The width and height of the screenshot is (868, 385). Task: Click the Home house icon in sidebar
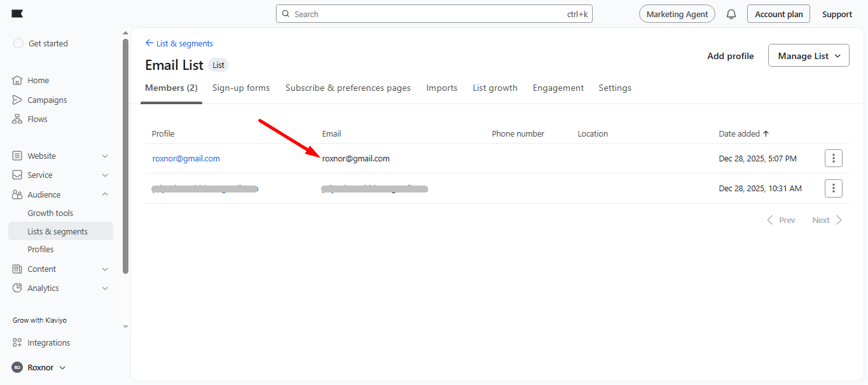tap(17, 81)
